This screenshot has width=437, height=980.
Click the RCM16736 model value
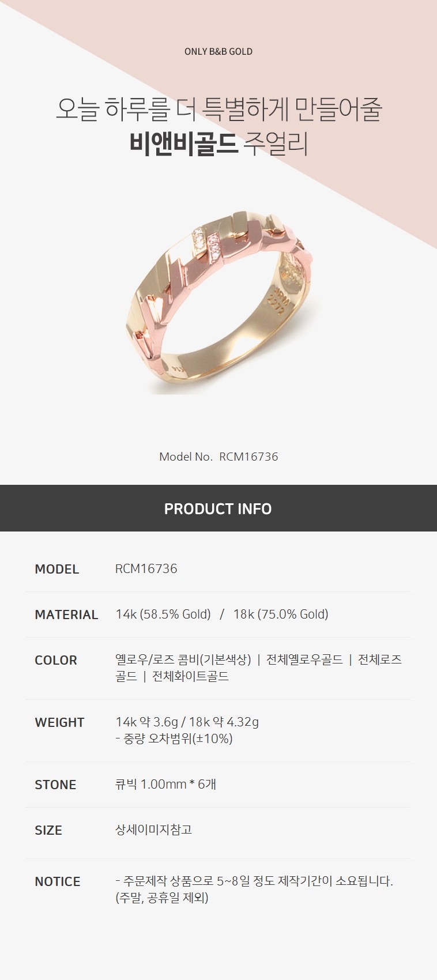click(146, 568)
